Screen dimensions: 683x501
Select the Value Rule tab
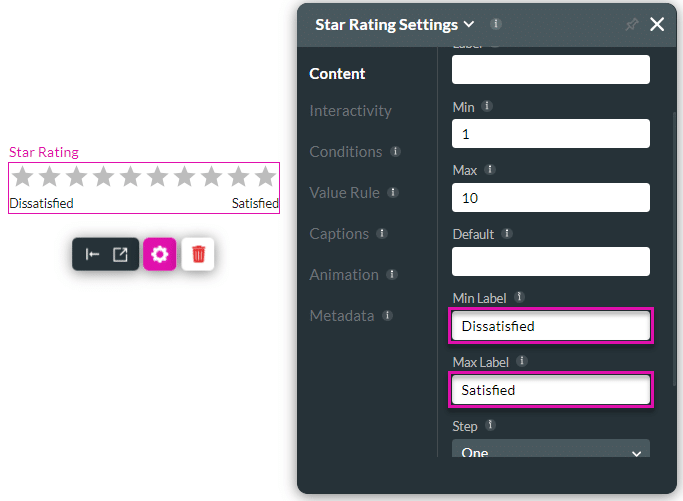point(344,193)
